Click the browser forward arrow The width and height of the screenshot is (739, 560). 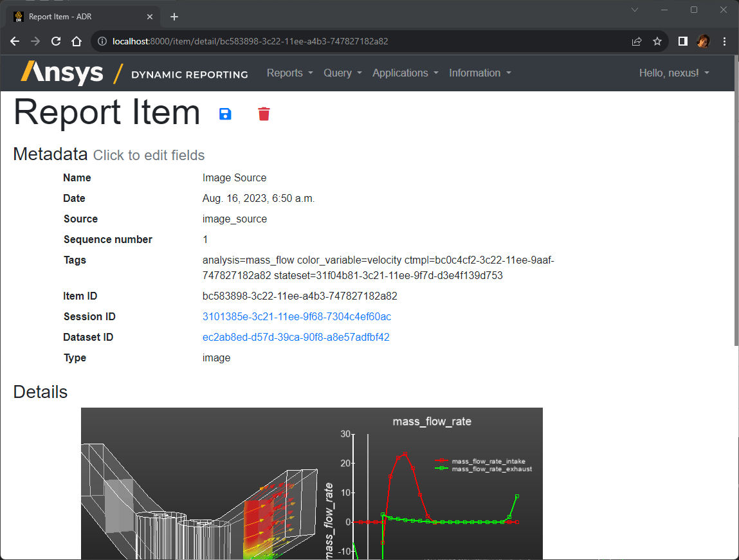point(35,41)
